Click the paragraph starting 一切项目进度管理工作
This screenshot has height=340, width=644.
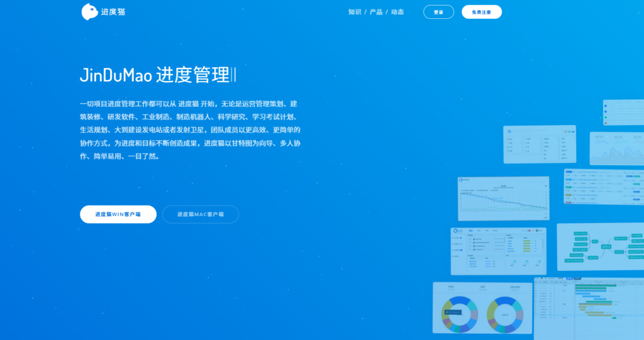(190, 129)
